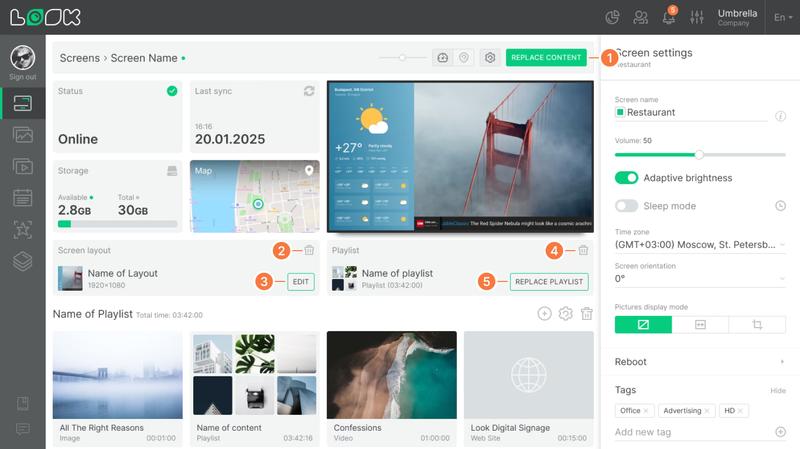The image size is (800, 449).
Task: Refresh the Last sync card
Action: tap(309, 91)
